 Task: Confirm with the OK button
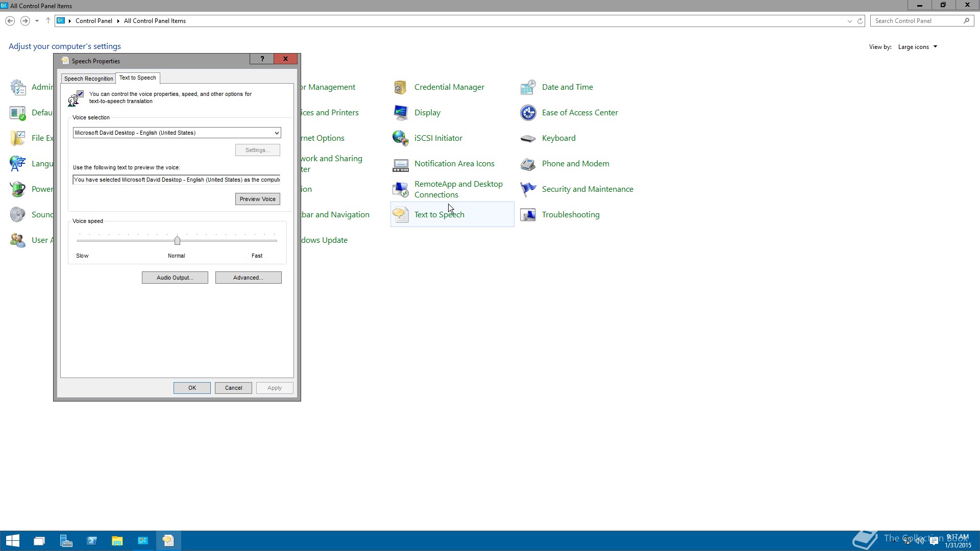(192, 388)
